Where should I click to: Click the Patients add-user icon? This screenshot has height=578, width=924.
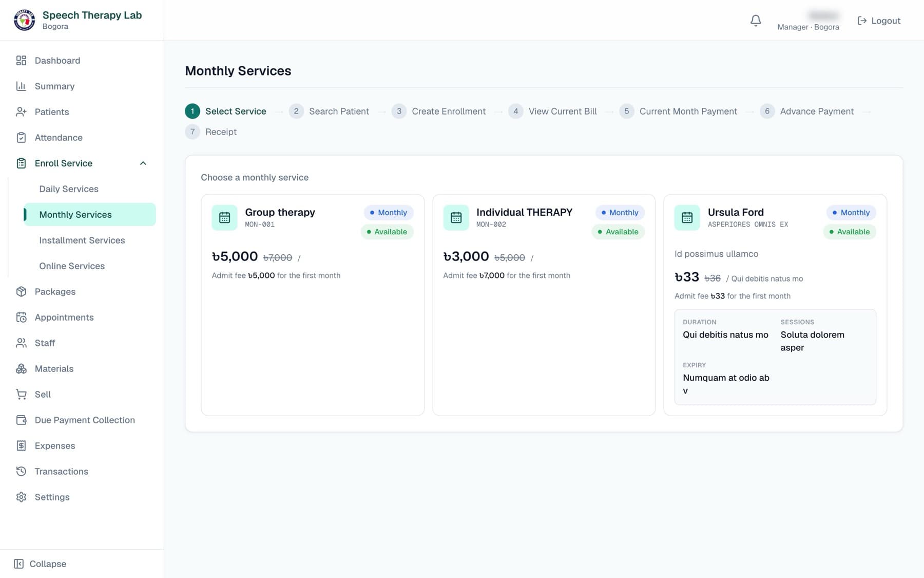[21, 112]
